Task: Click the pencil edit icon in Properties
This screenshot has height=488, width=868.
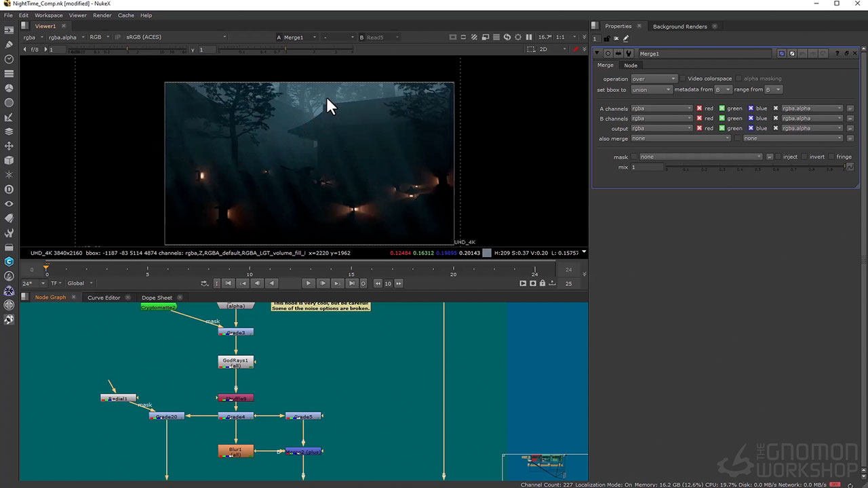Action: (x=626, y=39)
